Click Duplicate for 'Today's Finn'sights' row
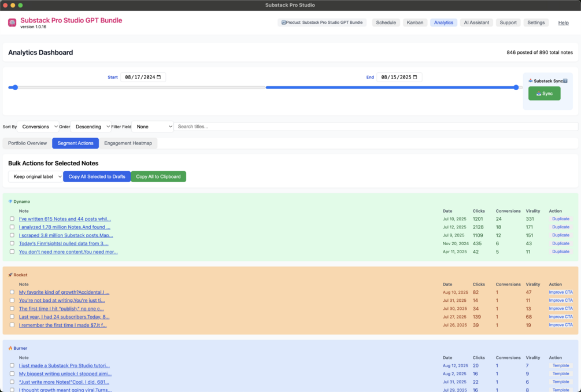The height and width of the screenshot is (392, 581). tap(560, 243)
